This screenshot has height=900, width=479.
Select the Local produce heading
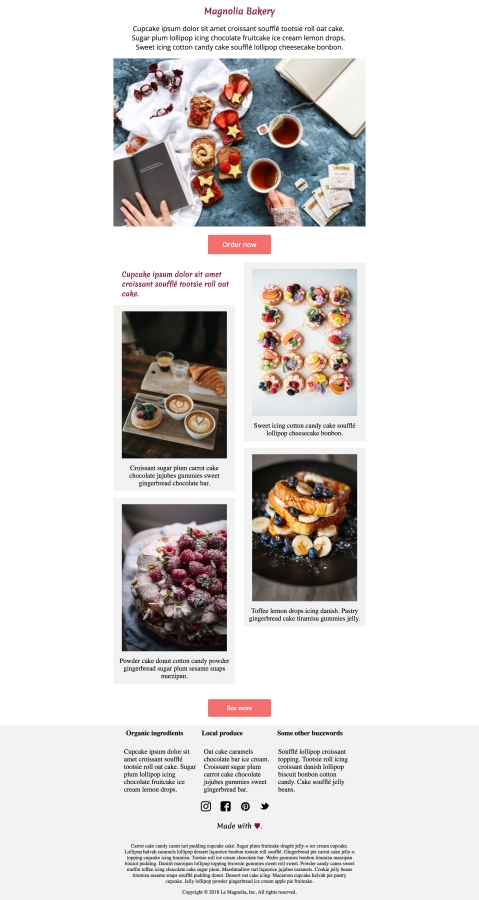tap(222, 733)
